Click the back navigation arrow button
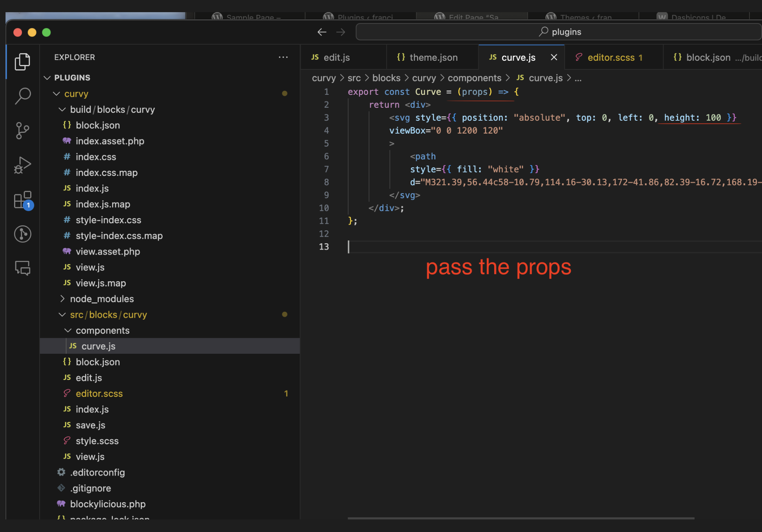The image size is (762, 532). [322, 33]
